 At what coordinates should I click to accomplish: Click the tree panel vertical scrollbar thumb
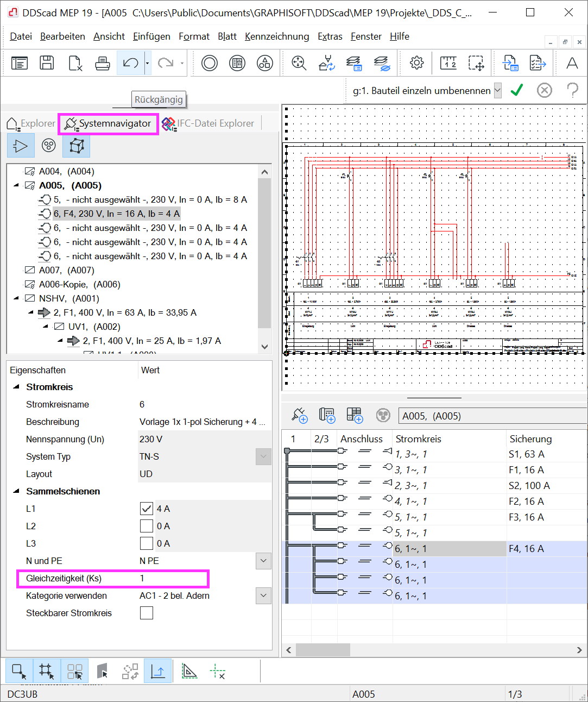[x=264, y=253]
